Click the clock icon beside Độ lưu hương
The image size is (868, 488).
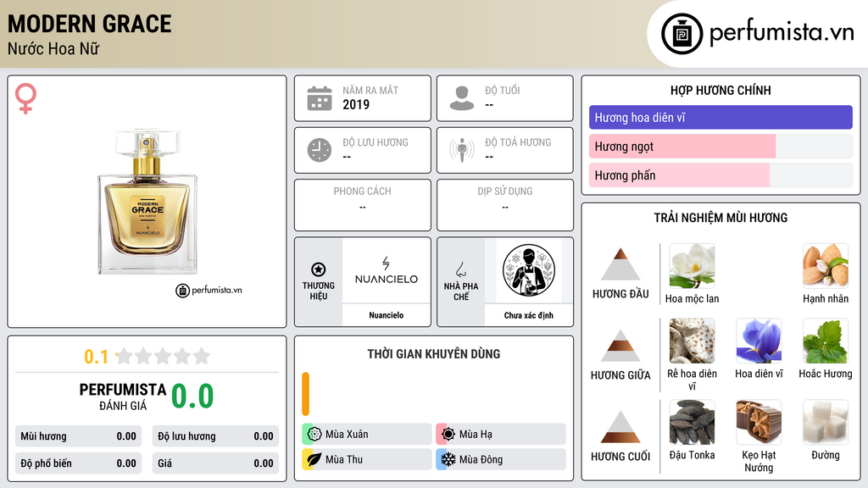(x=320, y=150)
